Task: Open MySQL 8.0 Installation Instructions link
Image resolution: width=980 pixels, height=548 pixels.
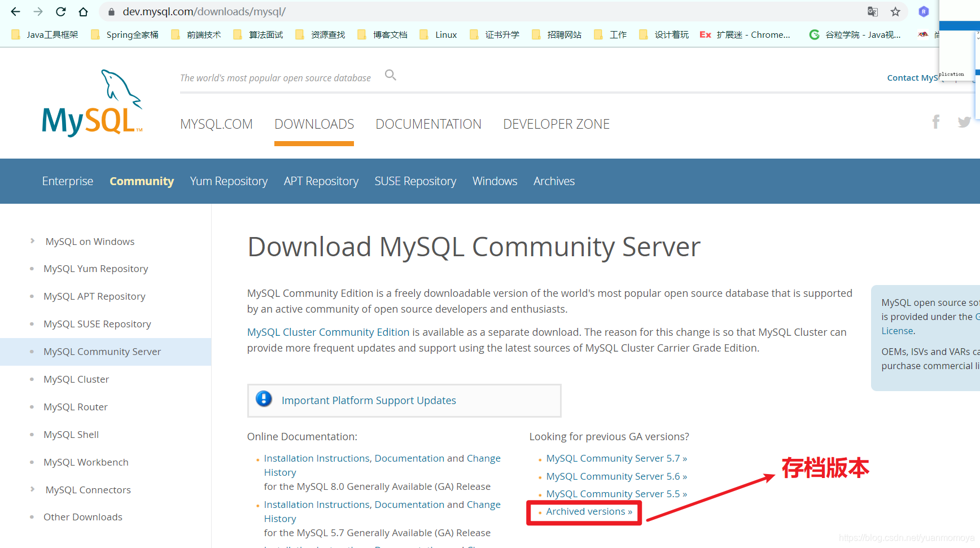Action: click(x=382, y=465)
